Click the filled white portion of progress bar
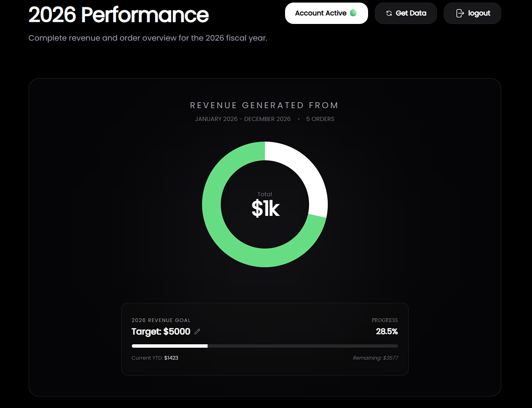 pos(169,346)
